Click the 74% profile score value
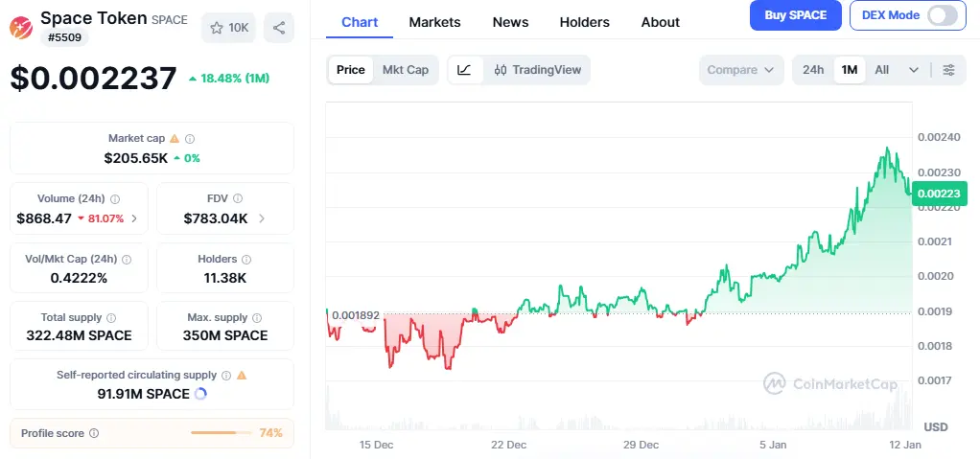The width and height of the screenshot is (980, 459). point(270,433)
